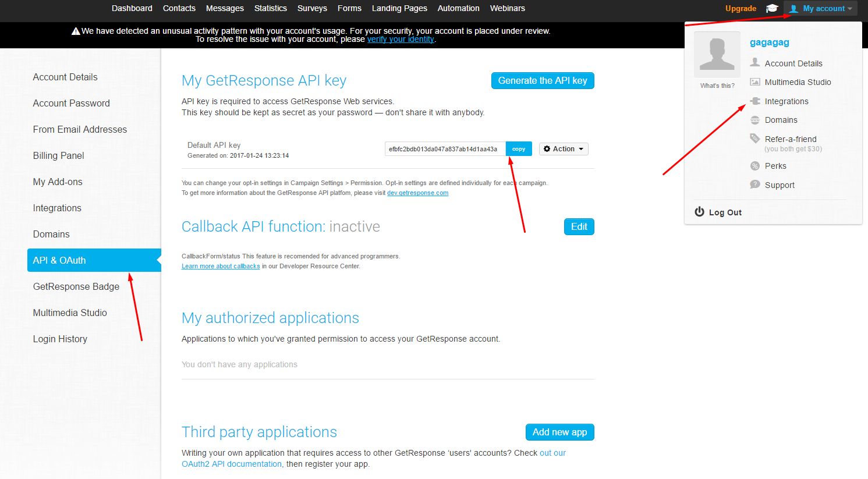Image resolution: width=868 pixels, height=479 pixels.
Task: Open Multimedia Studio in left sidebar
Action: click(70, 313)
